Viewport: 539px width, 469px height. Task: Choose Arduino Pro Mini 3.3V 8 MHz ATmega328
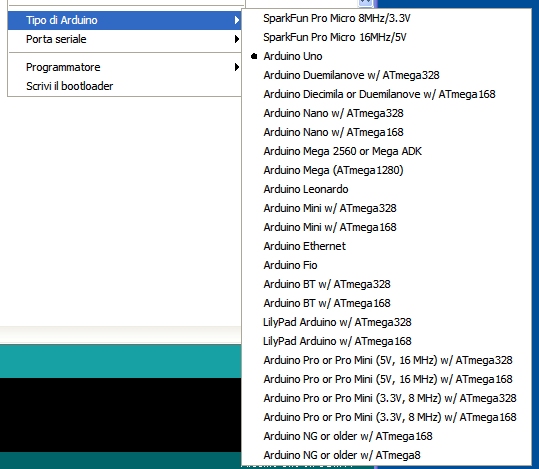coord(386,398)
